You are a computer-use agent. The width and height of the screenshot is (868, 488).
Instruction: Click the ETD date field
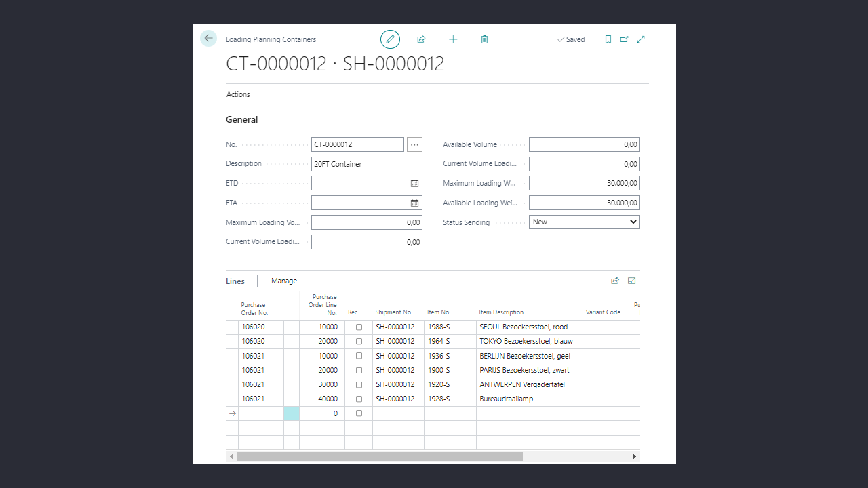pyautogui.click(x=366, y=183)
